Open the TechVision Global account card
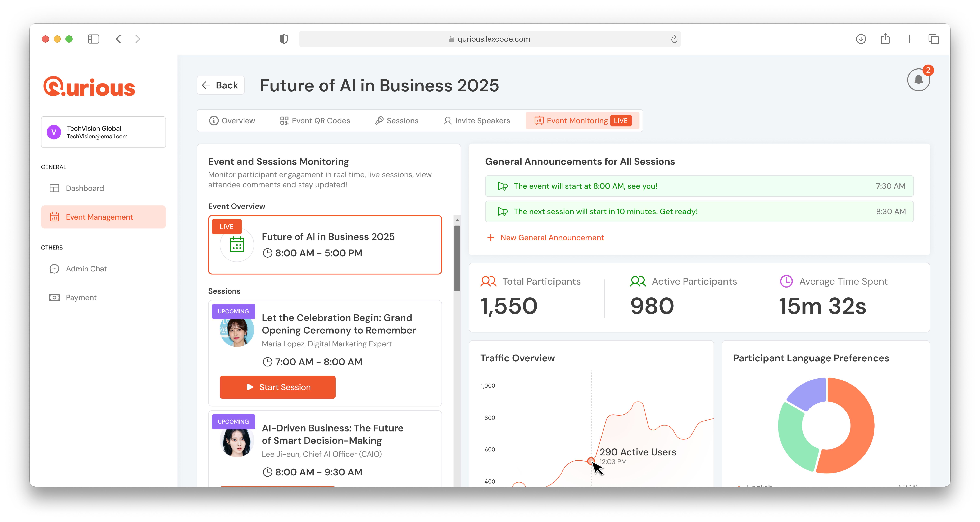Image resolution: width=980 pixels, height=522 pixels. point(104,132)
